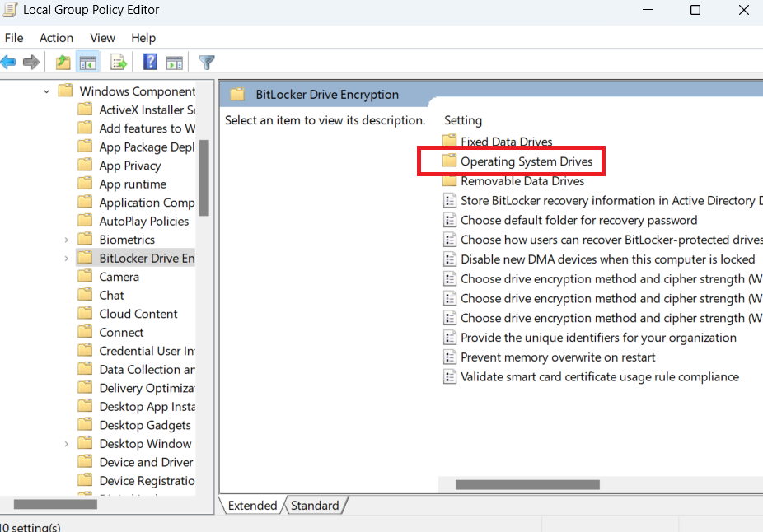Click the Export List toolbar icon
This screenshot has height=532, width=763.
119,63
